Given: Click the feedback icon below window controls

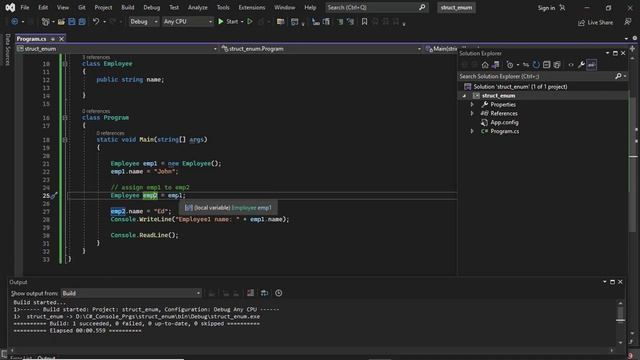Looking at the screenshot, I should (628, 22).
